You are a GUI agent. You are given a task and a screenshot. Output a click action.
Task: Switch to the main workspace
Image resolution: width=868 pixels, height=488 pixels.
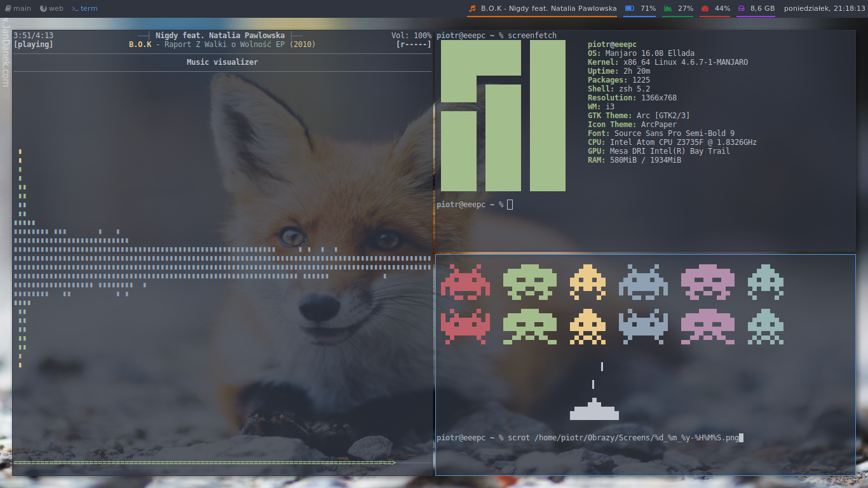tap(18, 8)
